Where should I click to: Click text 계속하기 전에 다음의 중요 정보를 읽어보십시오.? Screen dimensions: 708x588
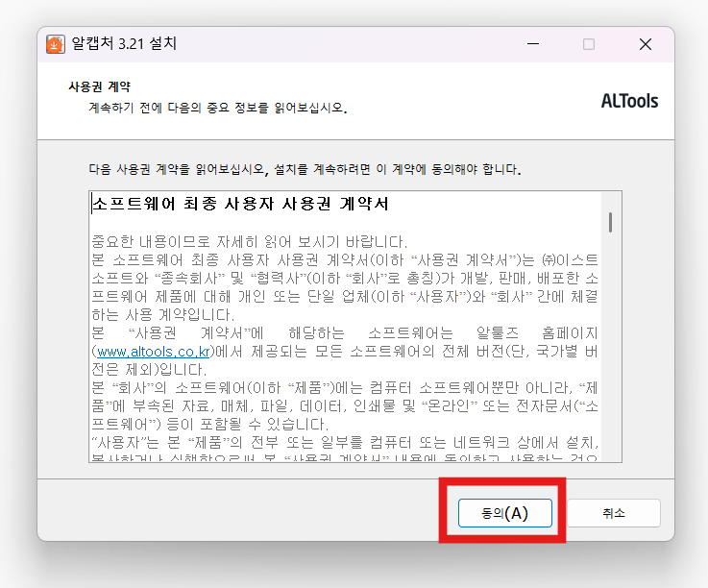pyautogui.click(x=218, y=108)
